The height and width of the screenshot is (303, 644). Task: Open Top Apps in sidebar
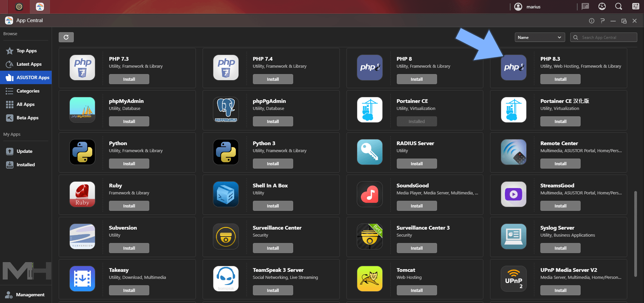(x=26, y=51)
